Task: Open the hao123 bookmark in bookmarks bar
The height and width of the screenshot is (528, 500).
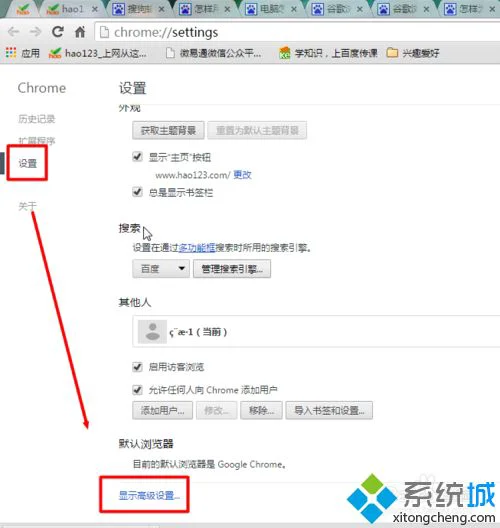Action: (98, 53)
